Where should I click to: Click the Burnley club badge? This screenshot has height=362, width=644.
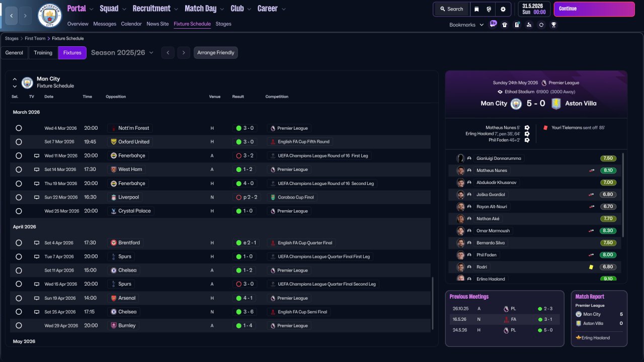point(114,326)
